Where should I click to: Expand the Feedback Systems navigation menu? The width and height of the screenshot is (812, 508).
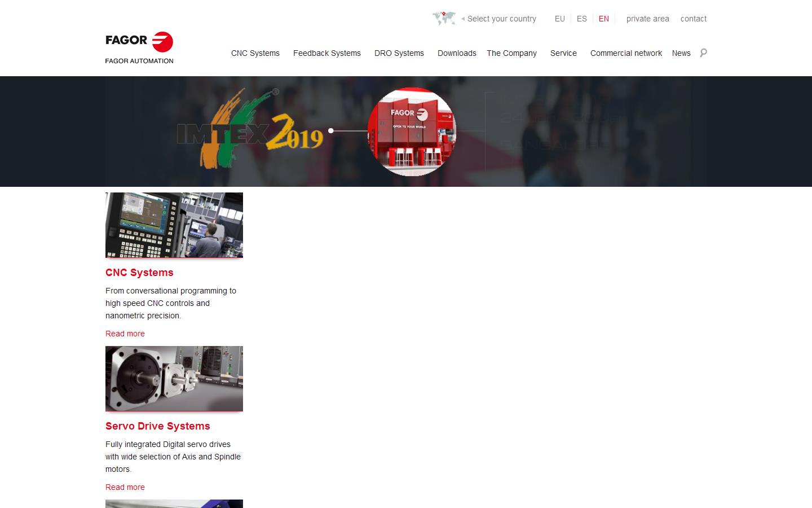tap(326, 53)
